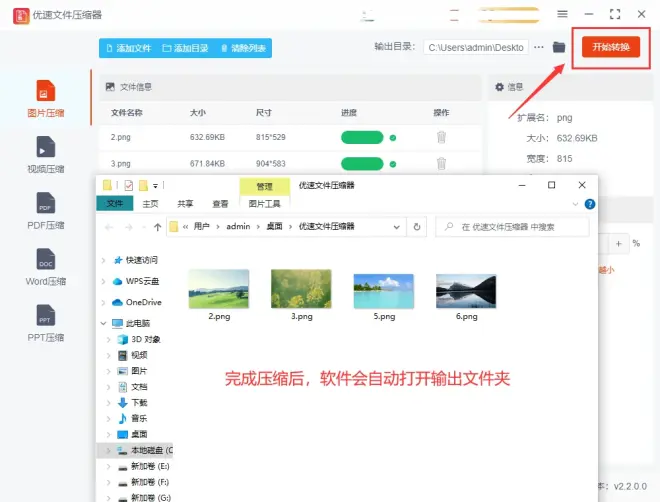Select the 图片压缩 image compression tool
Screen dimensions: 660x502
[x=45, y=98]
